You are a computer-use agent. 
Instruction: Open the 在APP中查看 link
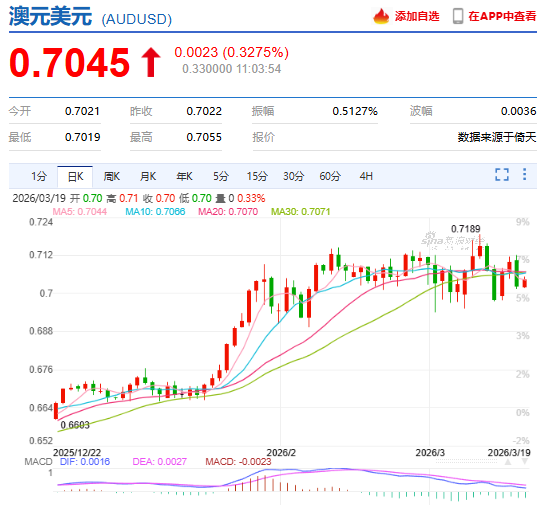coord(502,16)
